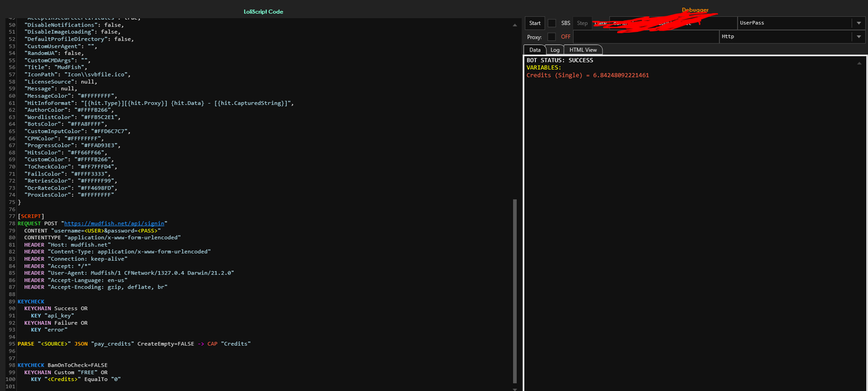
Task: Click the KEY "<Credits>" EqualTo line
Action: tap(76, 379)
